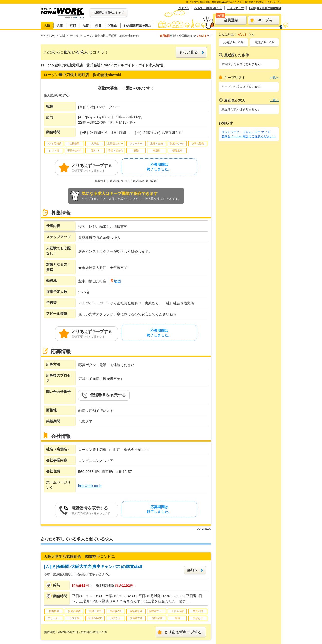The height and width of the screenshot is (644, 322).
Task: Click the notepad icon beside 募集情報 heading
Action: (45, 212)
